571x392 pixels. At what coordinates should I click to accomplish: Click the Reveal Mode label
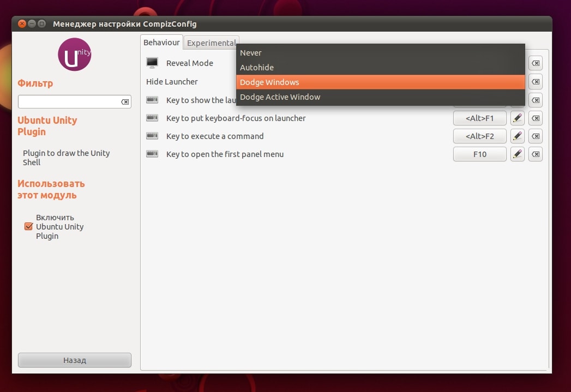point(189,63)
